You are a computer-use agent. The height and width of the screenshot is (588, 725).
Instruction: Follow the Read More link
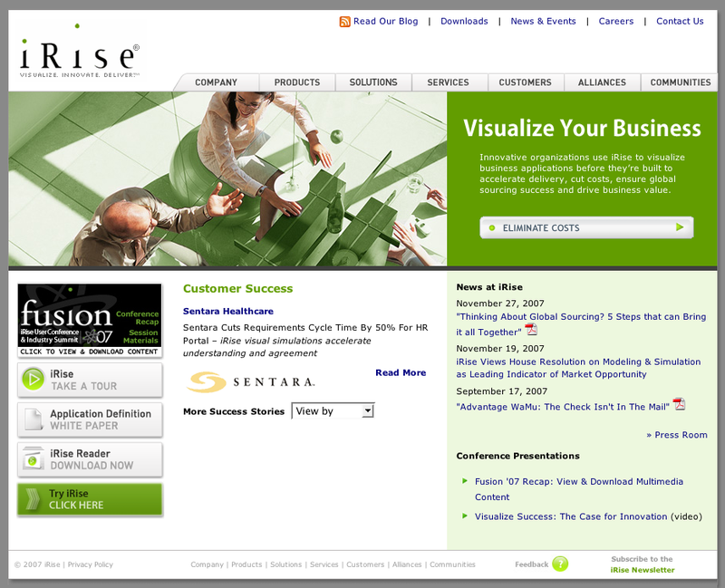tap(401, 372)
